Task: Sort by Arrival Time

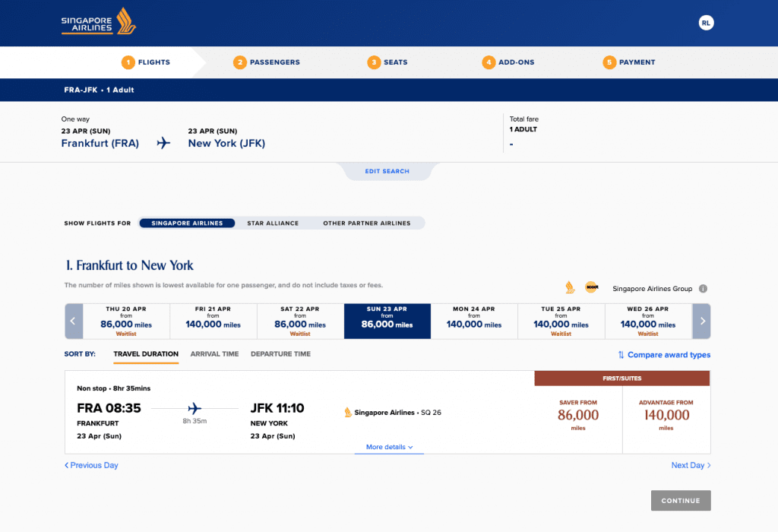Action: (x=214, y=354)
